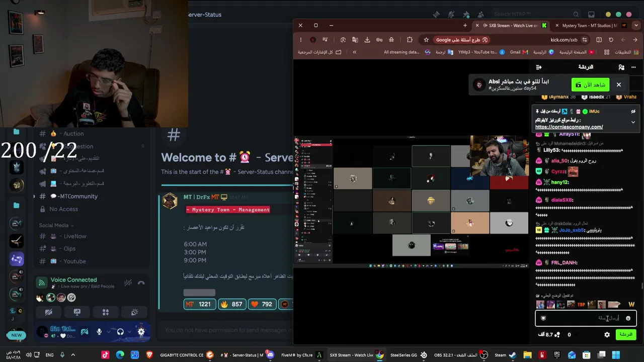Click the Google Lens ask button in address bar
The width and height of the screenshot is (644, 362).
pos(461,40)
